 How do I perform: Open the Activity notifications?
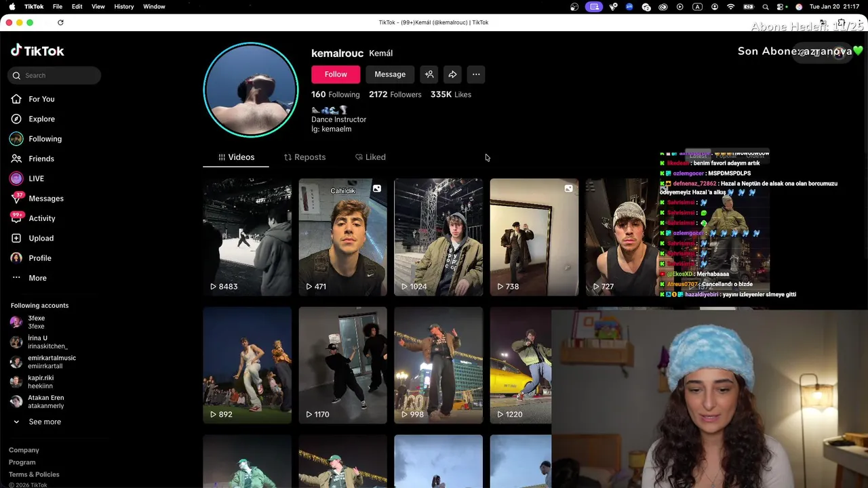33,218
